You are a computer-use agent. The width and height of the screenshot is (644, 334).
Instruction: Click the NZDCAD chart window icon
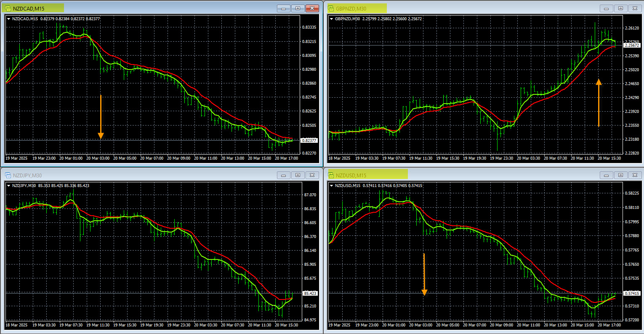click(8, 8)
